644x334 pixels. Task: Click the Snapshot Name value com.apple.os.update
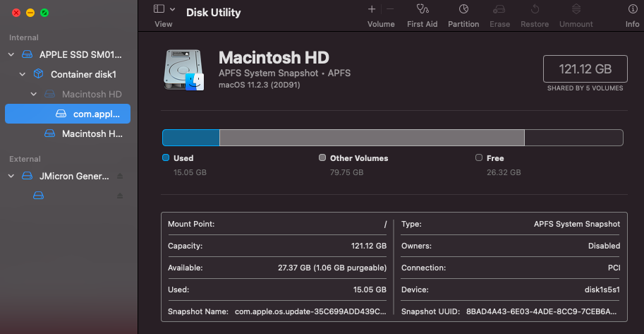click(x=310, y=312)
